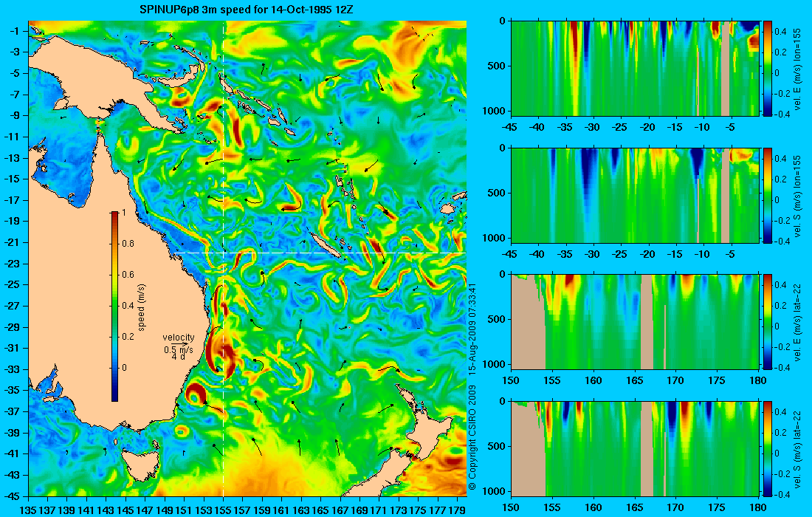This screenshot has width=812, height=517.
Task: Click the "180" tick under the vel. S lat=-22 panel
Action: click(757, 507)
